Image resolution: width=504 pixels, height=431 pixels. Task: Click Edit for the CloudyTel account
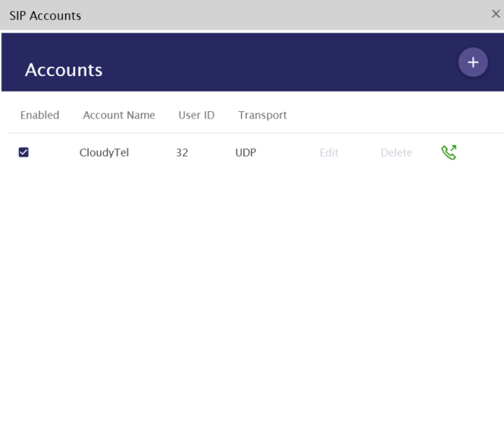tap(329, 153)
